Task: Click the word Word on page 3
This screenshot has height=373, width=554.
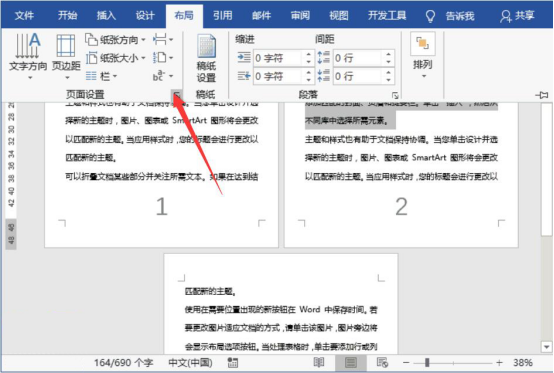Action: click(310, 309)
